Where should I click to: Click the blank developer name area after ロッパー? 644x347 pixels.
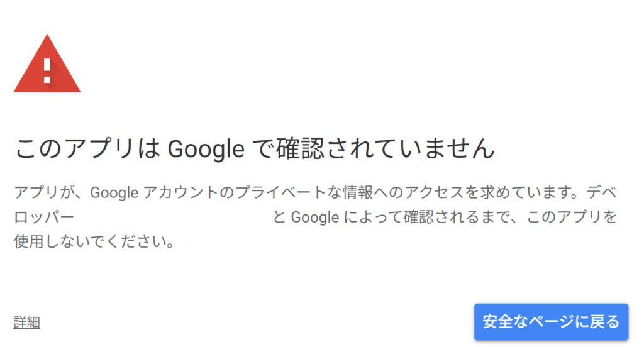[174, 217]
